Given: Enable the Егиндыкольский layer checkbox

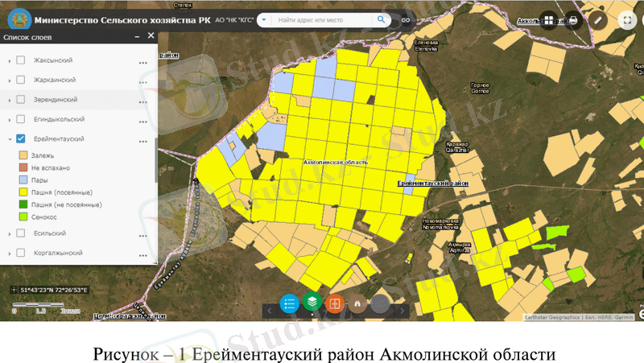Looking at the screenshot, I should pyautogui.click(x=21, y=119).
